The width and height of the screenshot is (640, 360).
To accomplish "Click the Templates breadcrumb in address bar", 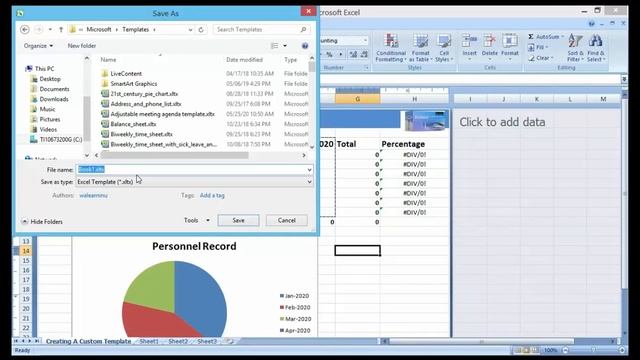I will [136, 29].
